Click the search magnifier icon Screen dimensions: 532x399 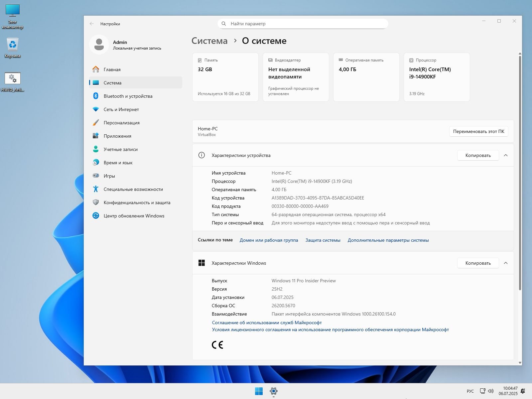[x=224, y=24]
